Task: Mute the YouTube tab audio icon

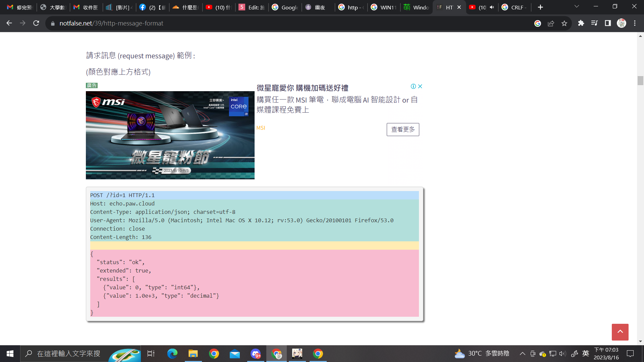Action: click(492, 7)
